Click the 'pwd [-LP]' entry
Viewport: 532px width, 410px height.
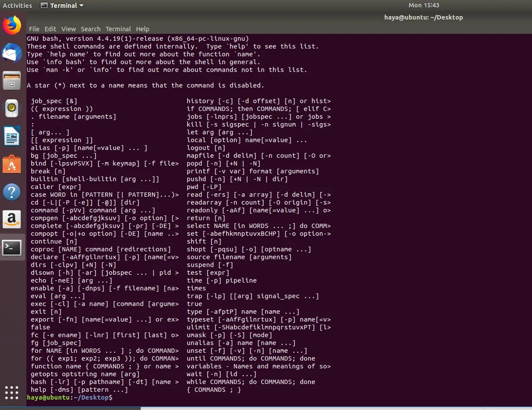click(204, 187)
